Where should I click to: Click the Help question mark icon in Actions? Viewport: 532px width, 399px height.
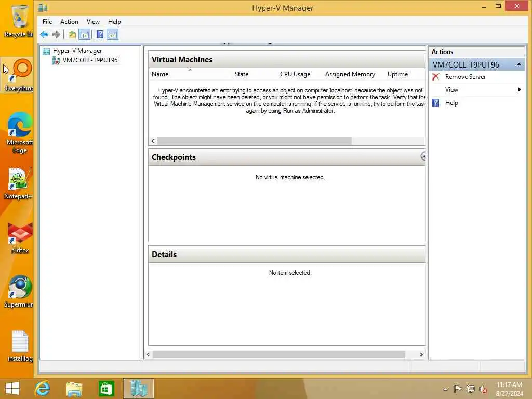[x=436, y=103]
